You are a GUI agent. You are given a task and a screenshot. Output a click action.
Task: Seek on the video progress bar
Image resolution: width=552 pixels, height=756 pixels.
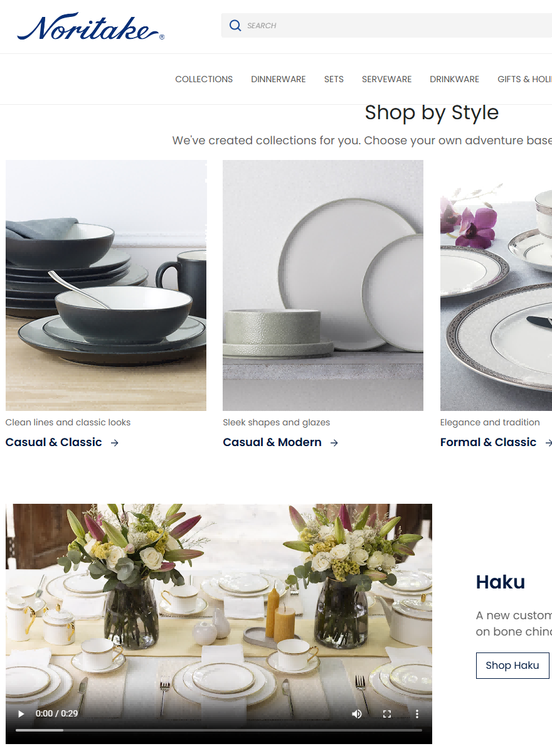(219, 730)
